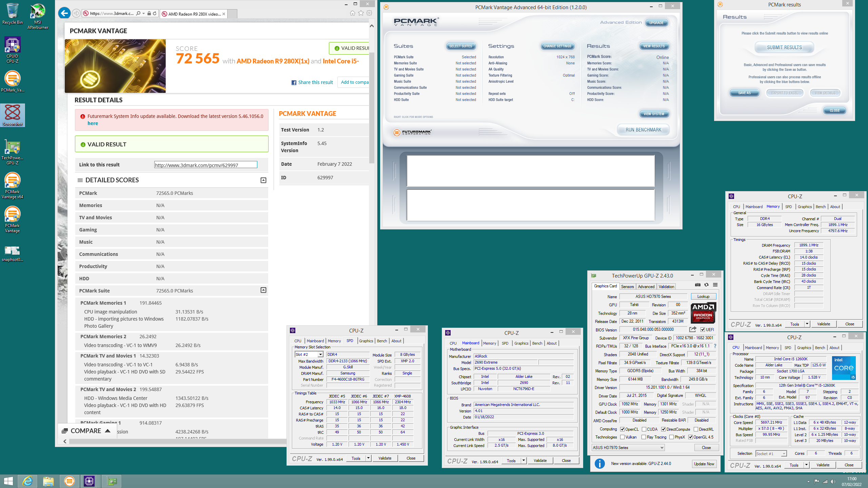Click browser vertical scrollbar up arrow
Screen dimensions: 868x488
click(372, 26)
